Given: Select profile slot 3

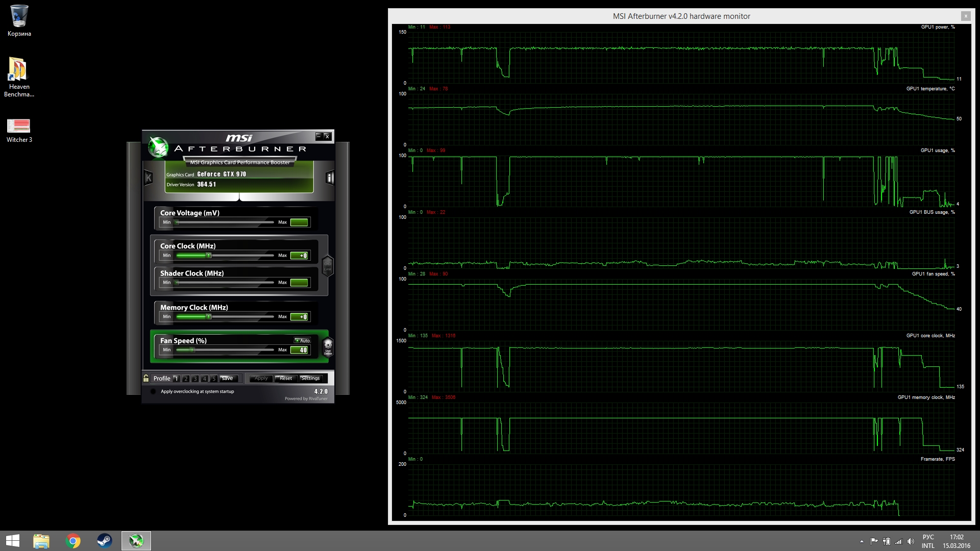Looking at the screenshot, I should pyautogui.click(x=195, y=379).
